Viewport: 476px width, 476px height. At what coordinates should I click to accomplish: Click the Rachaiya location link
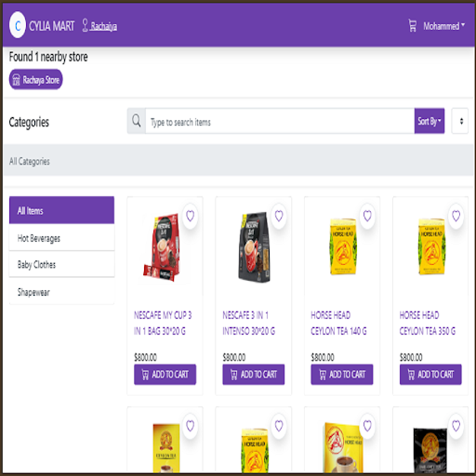point(103,26)
